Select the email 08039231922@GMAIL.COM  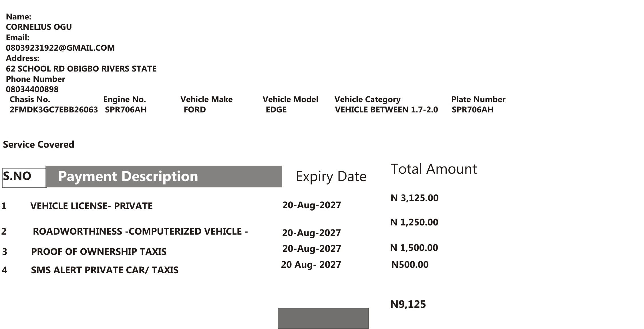pyautogui.click(x=60, y=48)
